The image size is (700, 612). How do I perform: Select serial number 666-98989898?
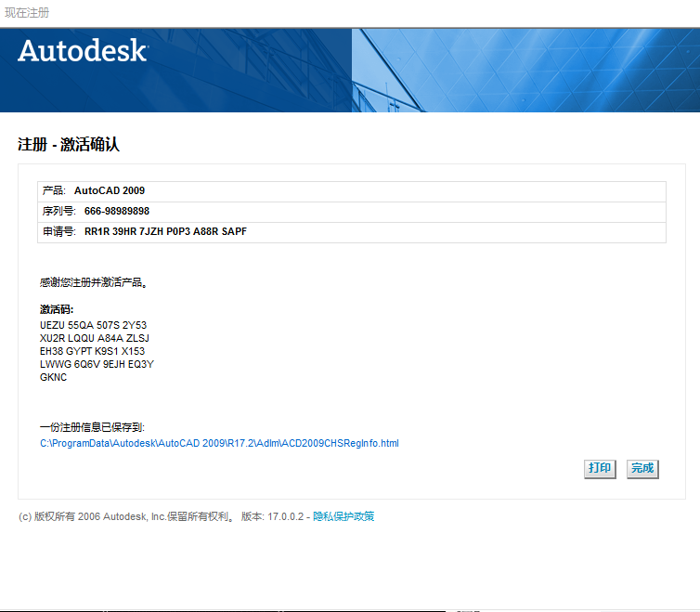tap(117, 212)
